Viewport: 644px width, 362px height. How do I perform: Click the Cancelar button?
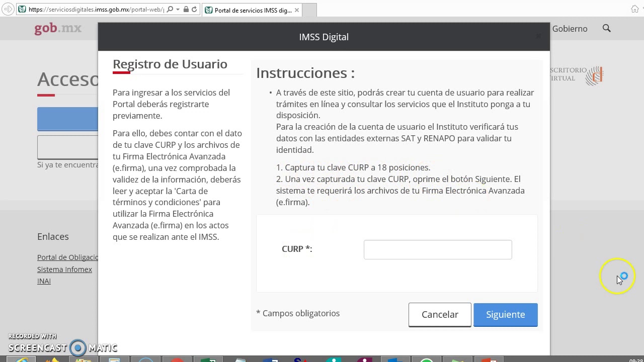point(440,315)
